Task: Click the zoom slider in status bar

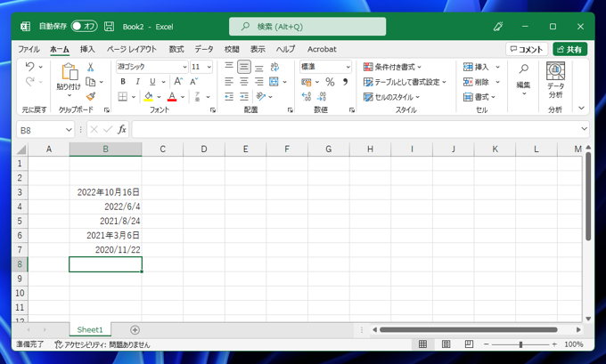Action: (x=520, y=344)
